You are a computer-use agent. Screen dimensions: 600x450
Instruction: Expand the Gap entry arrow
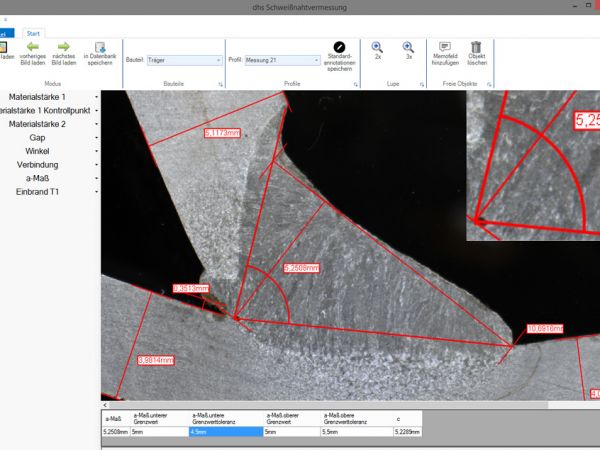tap(96, 138)
